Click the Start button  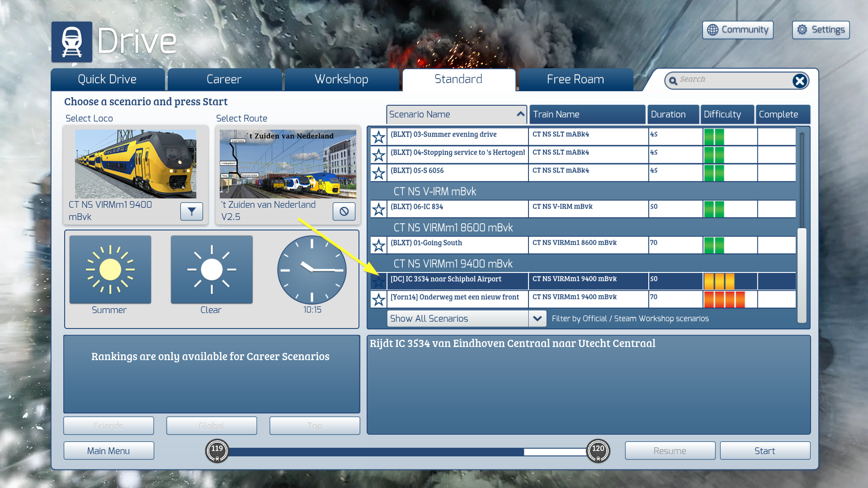765,451
